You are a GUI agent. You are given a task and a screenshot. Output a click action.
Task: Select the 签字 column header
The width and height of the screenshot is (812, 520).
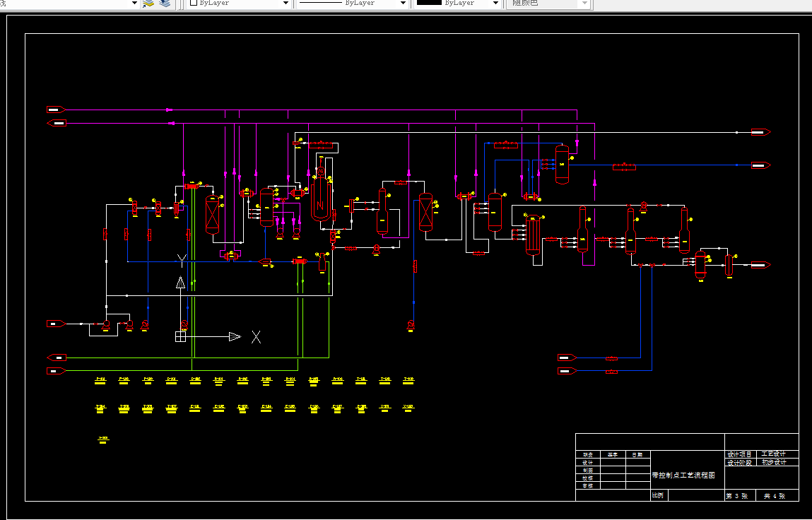pyautogui.click(x=613, y=455)
